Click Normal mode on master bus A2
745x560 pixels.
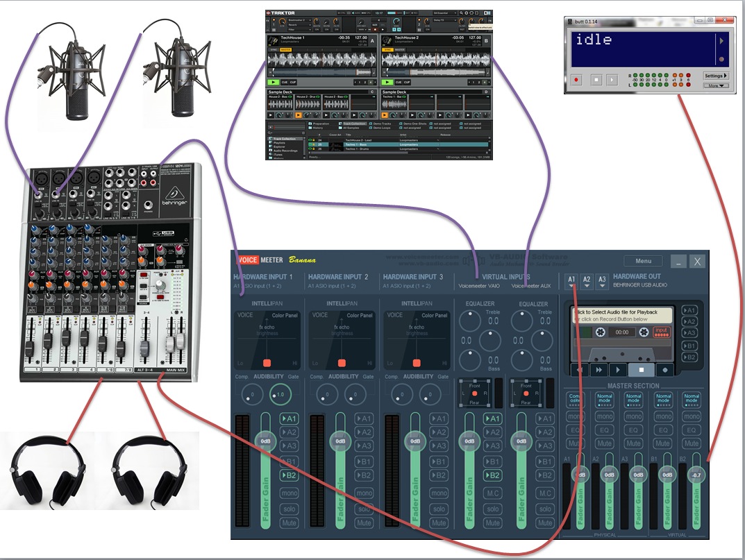[x=604, y=400]
